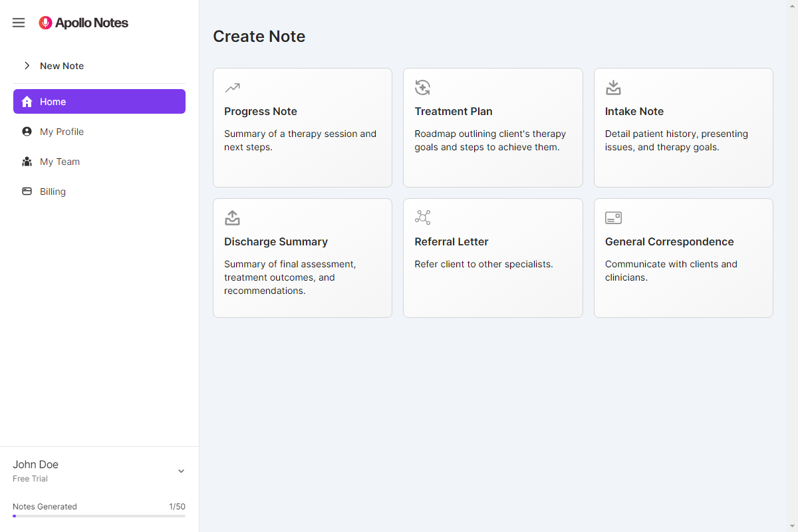The height and width of the screenshot is (532, 798).
Task: Open the hamburger navigation menu
Action: tap(18, 22)
